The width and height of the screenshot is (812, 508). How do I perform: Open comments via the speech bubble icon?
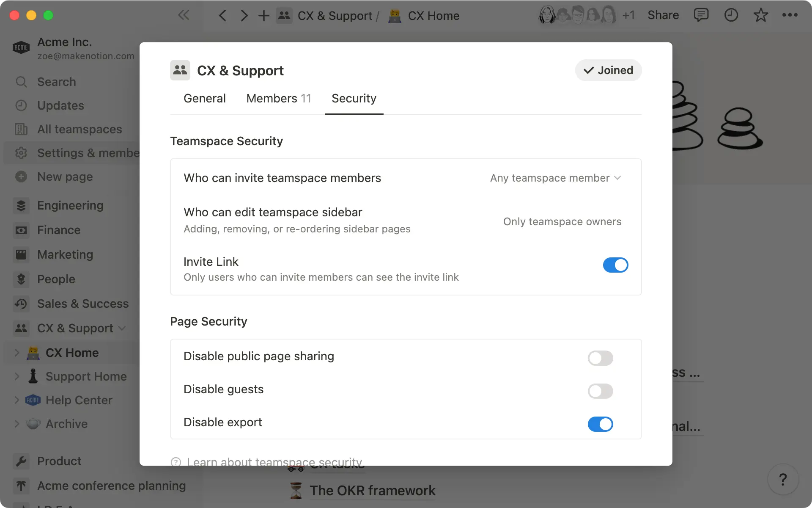[x=701, y=15]
